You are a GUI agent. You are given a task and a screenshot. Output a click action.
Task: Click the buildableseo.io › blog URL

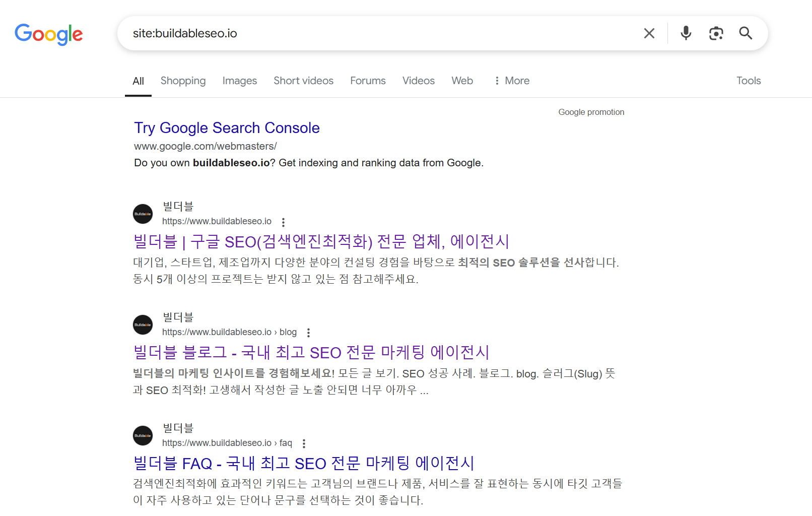point(229,332)
